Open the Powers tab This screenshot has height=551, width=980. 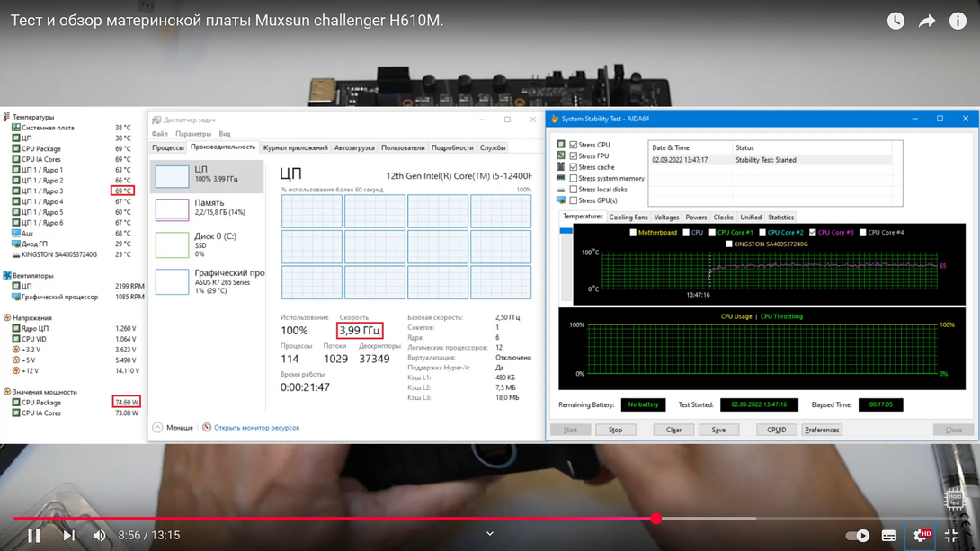coord(696,218)
